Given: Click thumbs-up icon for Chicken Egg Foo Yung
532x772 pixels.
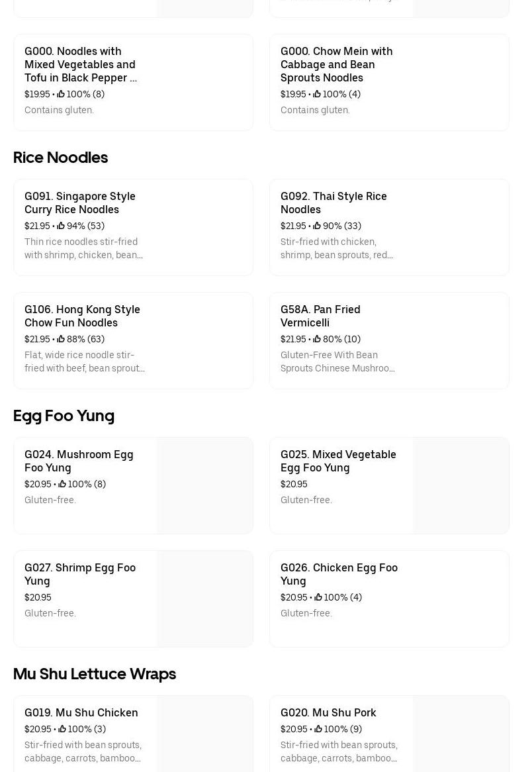Looking at the screenshot, I should pos(318,598).
